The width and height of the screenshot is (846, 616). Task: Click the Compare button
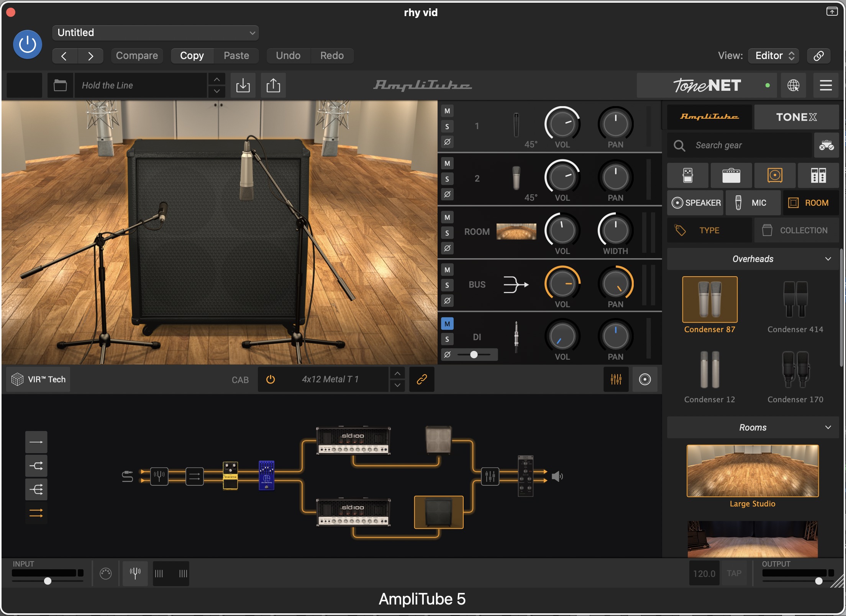point(137,56)
